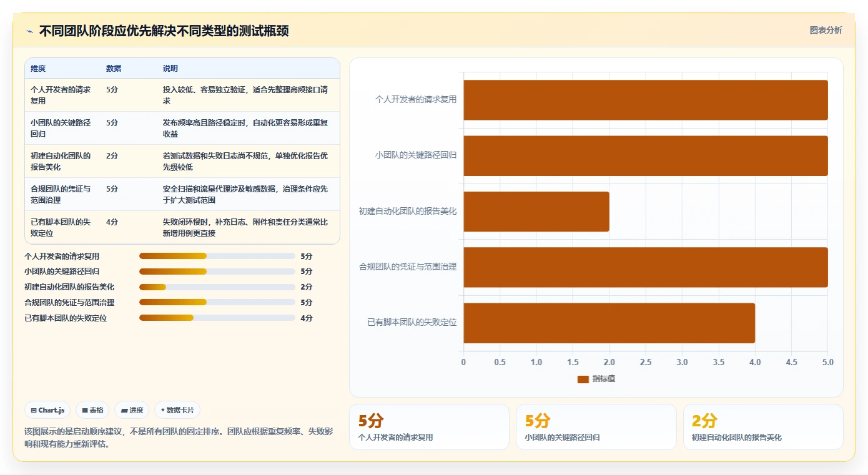Click the description starting 投入较低、容易独立验证
Viewport: 868px width, 475px height.
(x=245, y=95)
